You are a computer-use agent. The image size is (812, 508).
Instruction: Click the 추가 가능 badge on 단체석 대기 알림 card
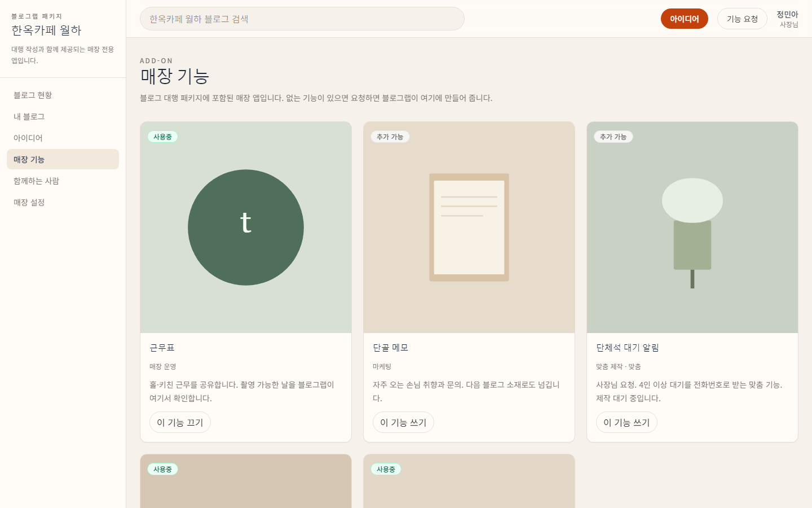tap(613, 137)
